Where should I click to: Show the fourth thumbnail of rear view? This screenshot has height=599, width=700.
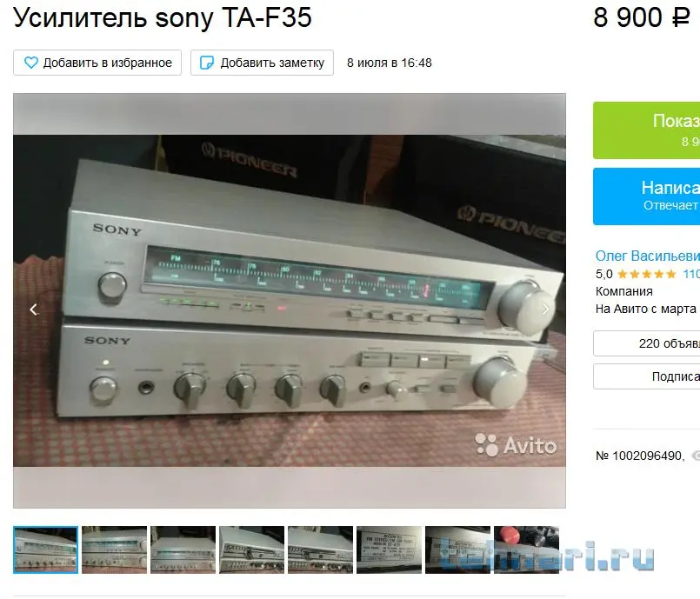252,549
